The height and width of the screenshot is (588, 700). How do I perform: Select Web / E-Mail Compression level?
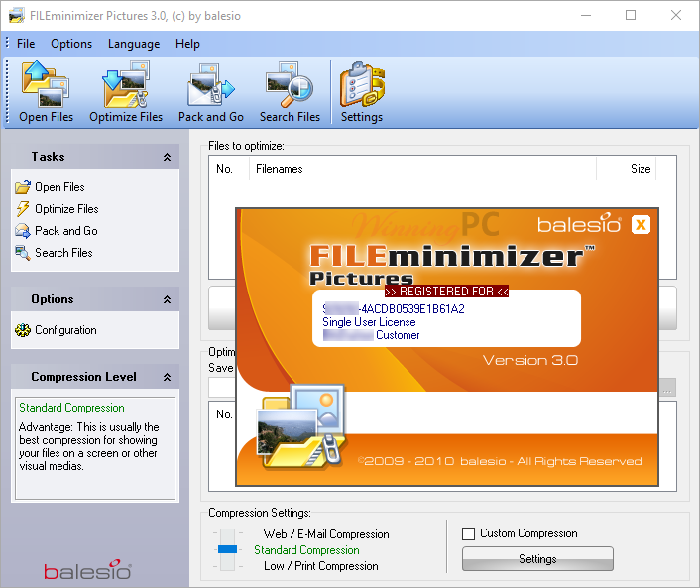coord(326,534)
